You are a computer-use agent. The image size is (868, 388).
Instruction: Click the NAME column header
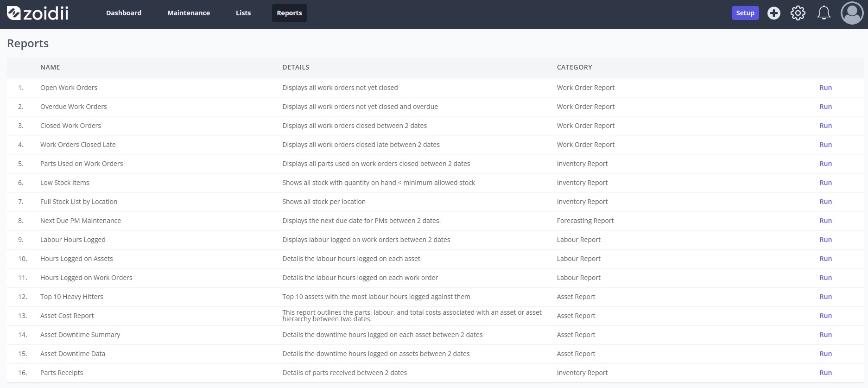pos(50,67)
